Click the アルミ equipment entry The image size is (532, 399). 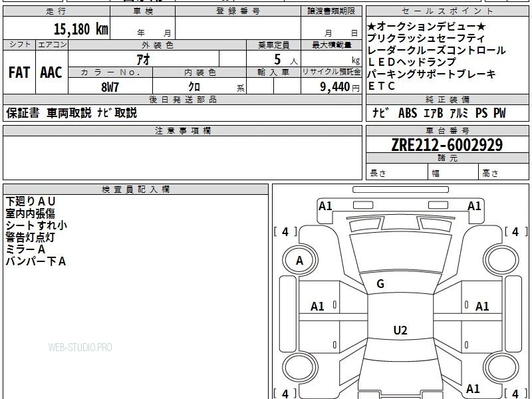click(x=459, y=113)
